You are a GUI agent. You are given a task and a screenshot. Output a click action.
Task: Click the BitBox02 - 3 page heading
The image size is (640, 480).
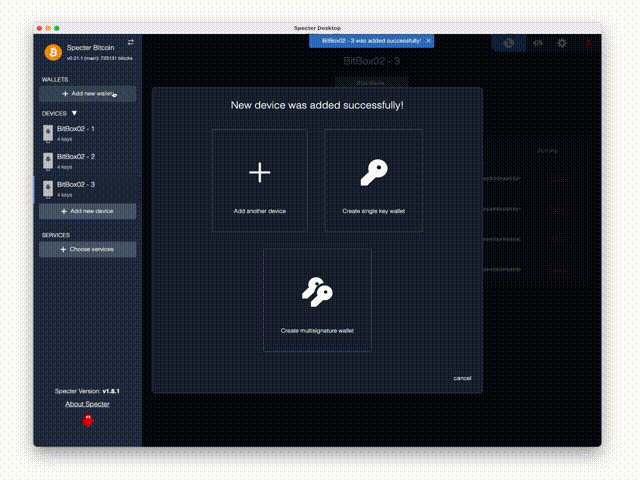point(371,61)
